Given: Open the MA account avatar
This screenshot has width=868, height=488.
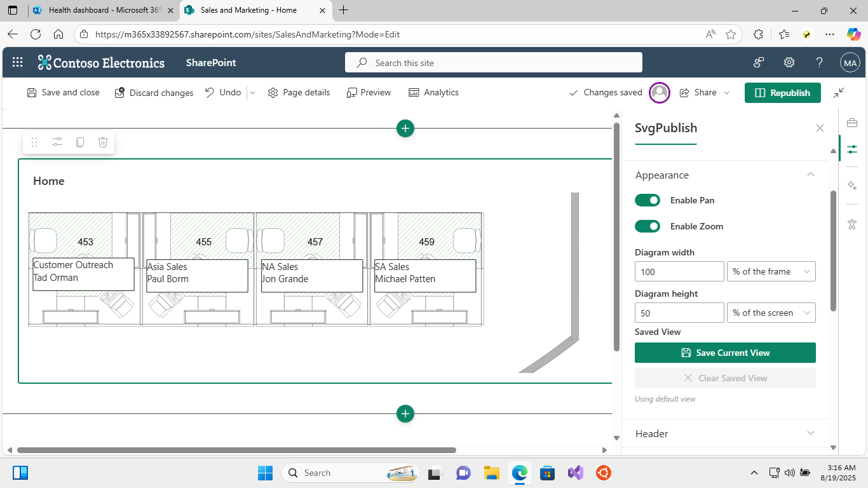Looking at the screenshot, I should (850, 62).
